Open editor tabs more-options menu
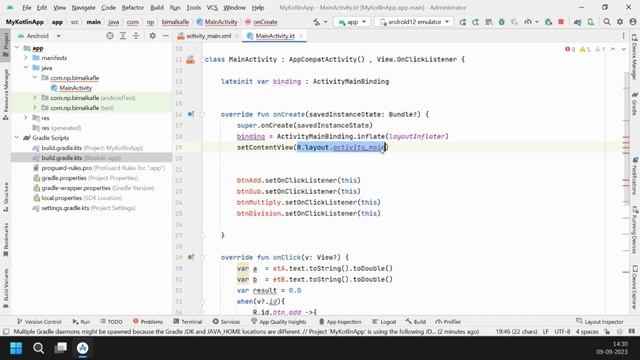 pyautogui.click(x=623, y=36)
